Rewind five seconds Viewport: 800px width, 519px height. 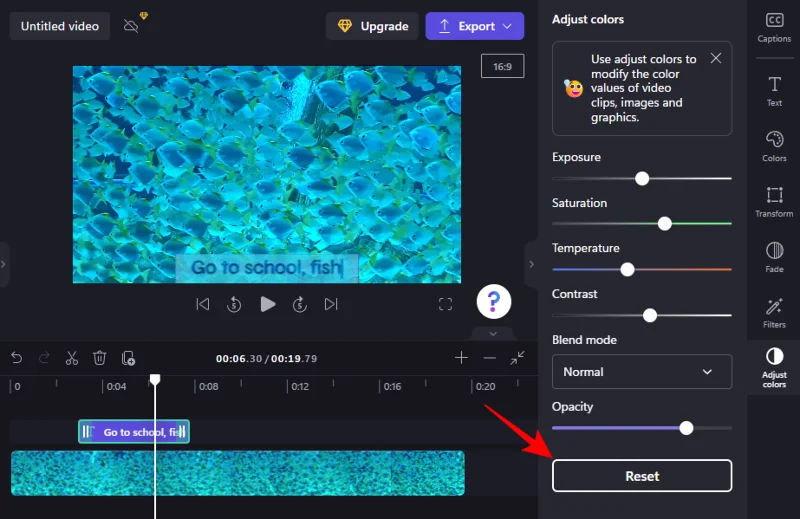pos(234,304)
